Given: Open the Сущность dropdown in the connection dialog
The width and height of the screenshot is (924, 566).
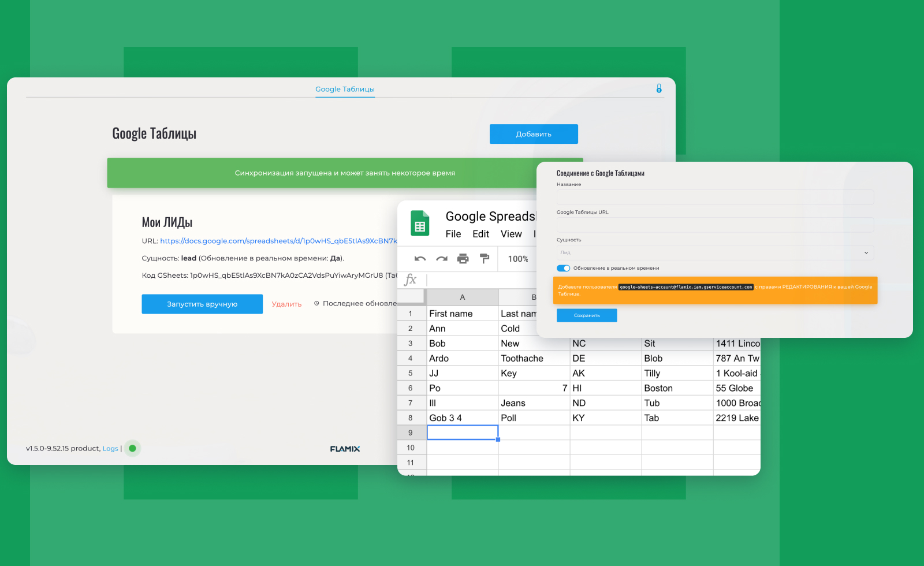Looking at the screenshot, I should pos(715,252).
